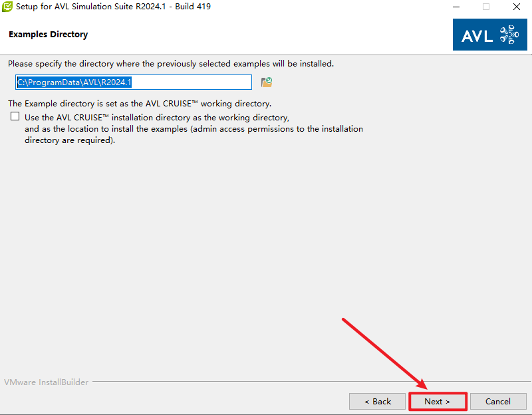
Task: Click in the C:\ProgramData\AVL\R2024.1 path field
Action: click(133, 82)
